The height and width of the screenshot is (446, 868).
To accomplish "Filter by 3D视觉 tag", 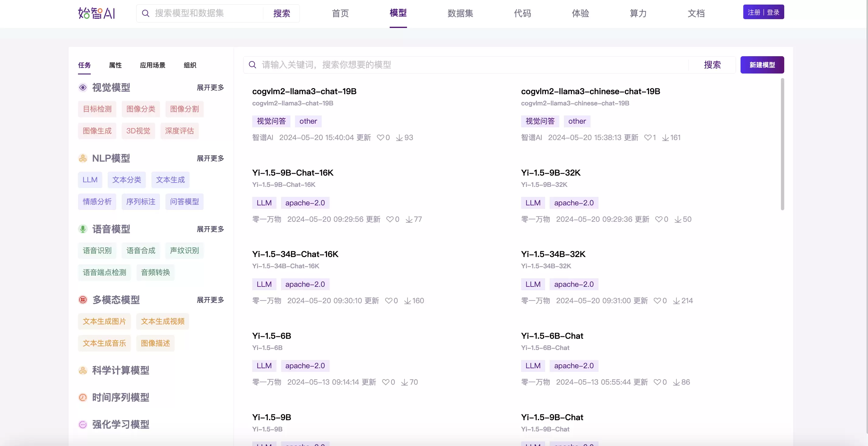I will coord(138,131).
